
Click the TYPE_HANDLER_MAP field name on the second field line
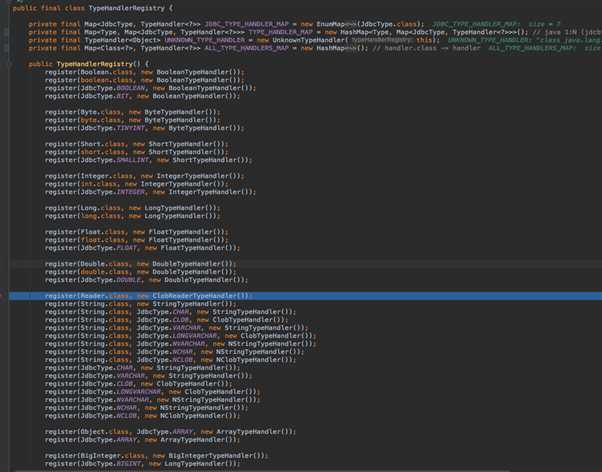281,32
